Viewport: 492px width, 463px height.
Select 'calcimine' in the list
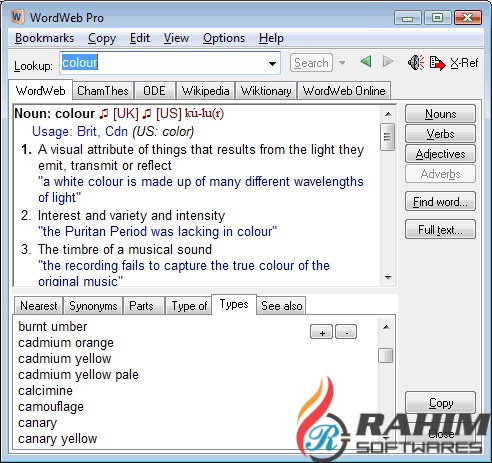click(45, 391)
